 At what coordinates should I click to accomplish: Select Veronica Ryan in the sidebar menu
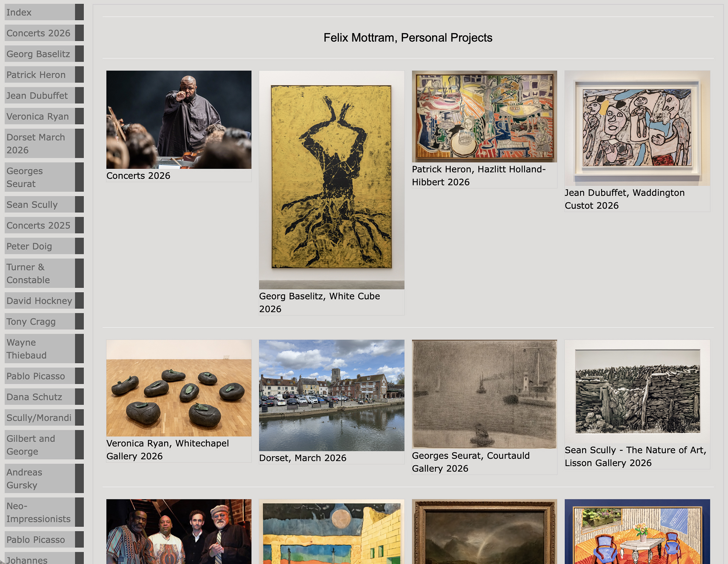[44, 116]
